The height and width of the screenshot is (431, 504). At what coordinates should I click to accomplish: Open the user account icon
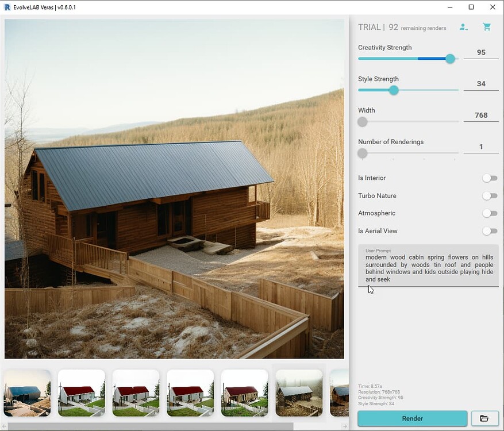pos(464,26)
